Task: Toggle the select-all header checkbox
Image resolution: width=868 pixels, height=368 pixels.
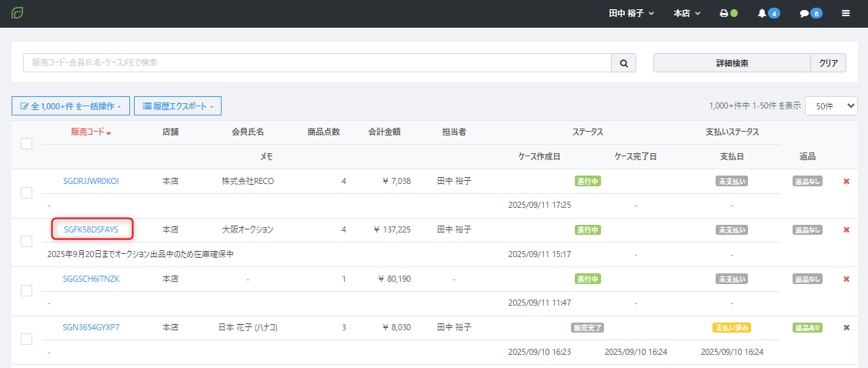Action: pyautogui.click(x=27, y=144)
